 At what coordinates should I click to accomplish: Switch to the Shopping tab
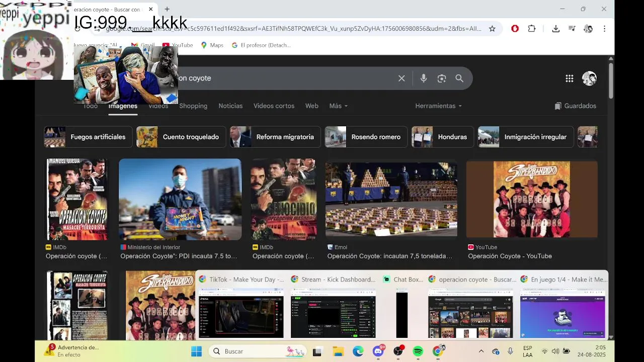click(193, 106)
